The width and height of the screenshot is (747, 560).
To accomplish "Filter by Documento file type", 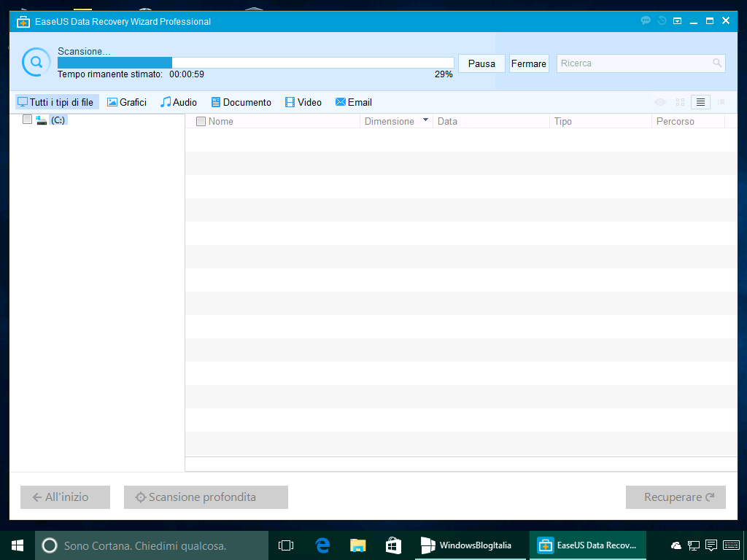I will [241, 102].
